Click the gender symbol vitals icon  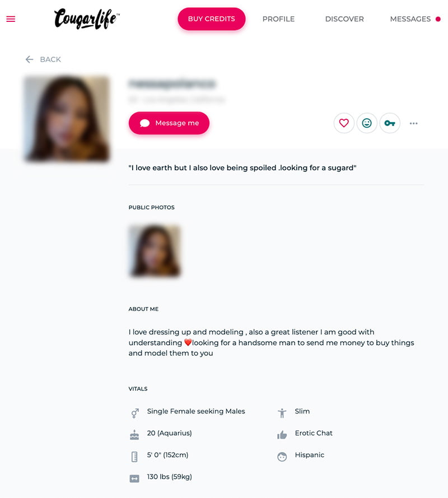[134, 413]
